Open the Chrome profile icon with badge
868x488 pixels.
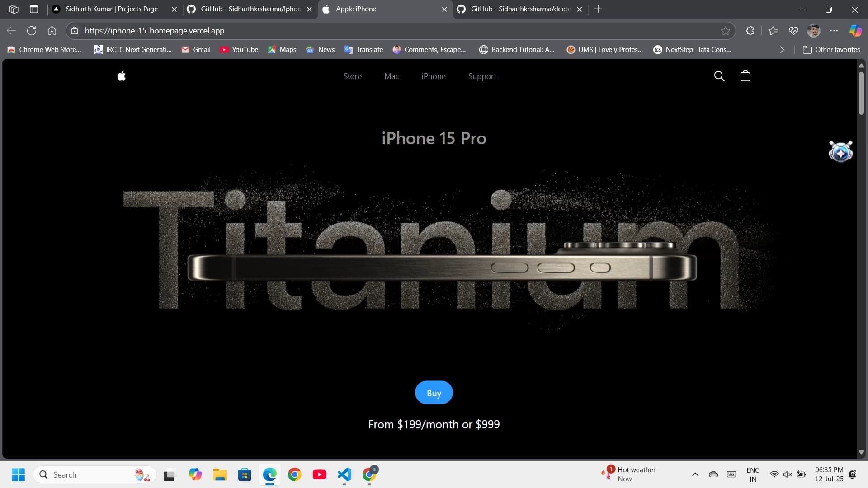[x=370, y=474]
